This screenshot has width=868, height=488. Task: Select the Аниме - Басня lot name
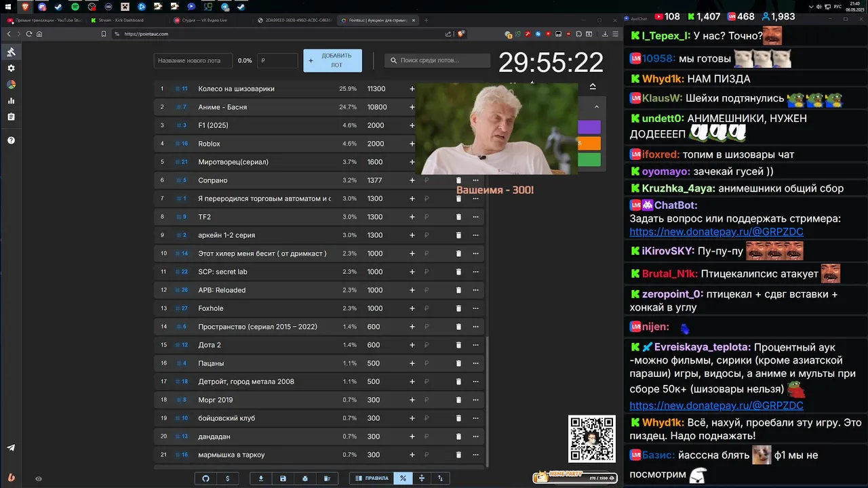222,107
